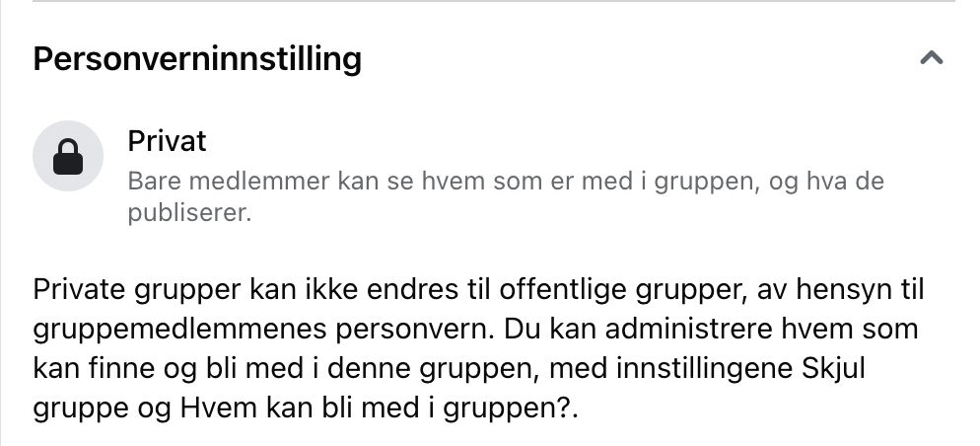This screenshot has width=980, height=446.
Task: Click the word 'personvern.' in the paragraph
Action: 415,330
